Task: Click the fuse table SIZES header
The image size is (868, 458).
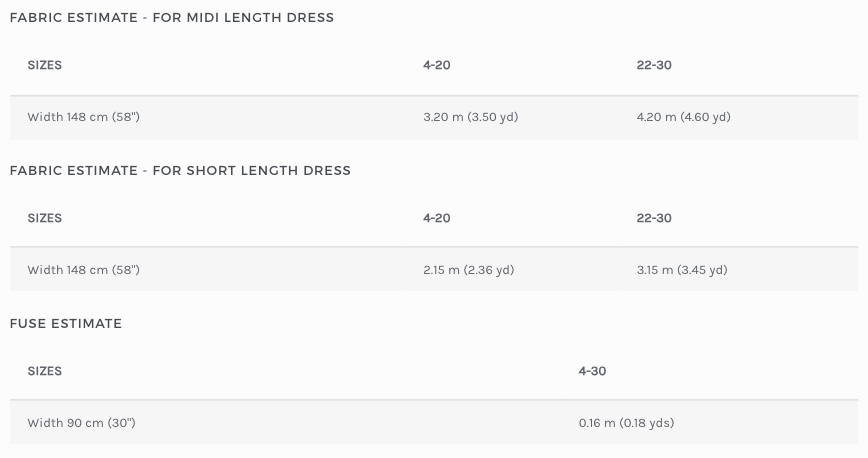Action: (45, 370)
